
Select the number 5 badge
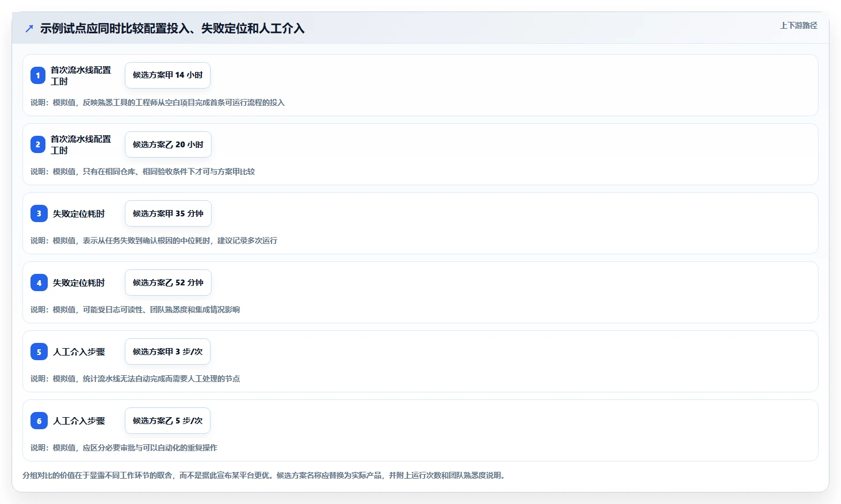[x=39, y=352]
